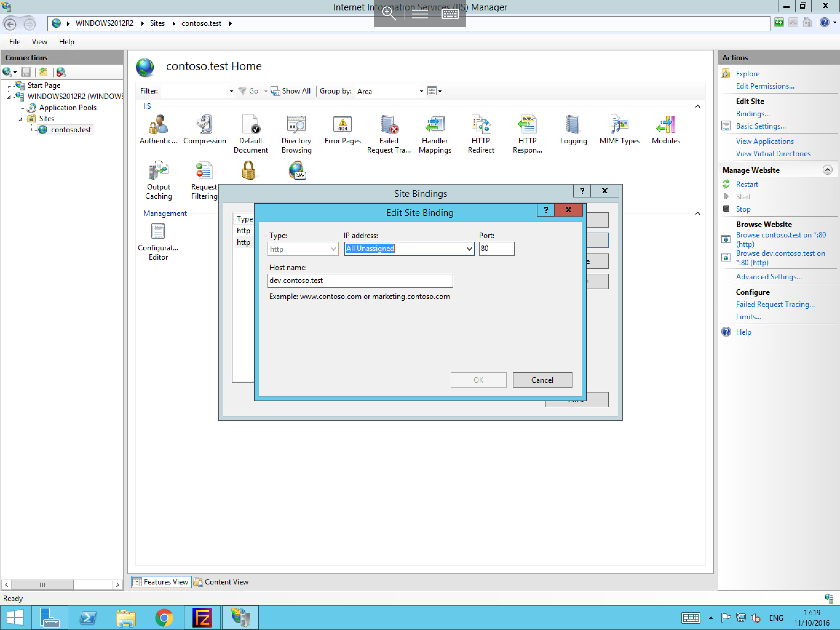Switch to Features View tab
The image size is (840, 630).
(160, 582)
